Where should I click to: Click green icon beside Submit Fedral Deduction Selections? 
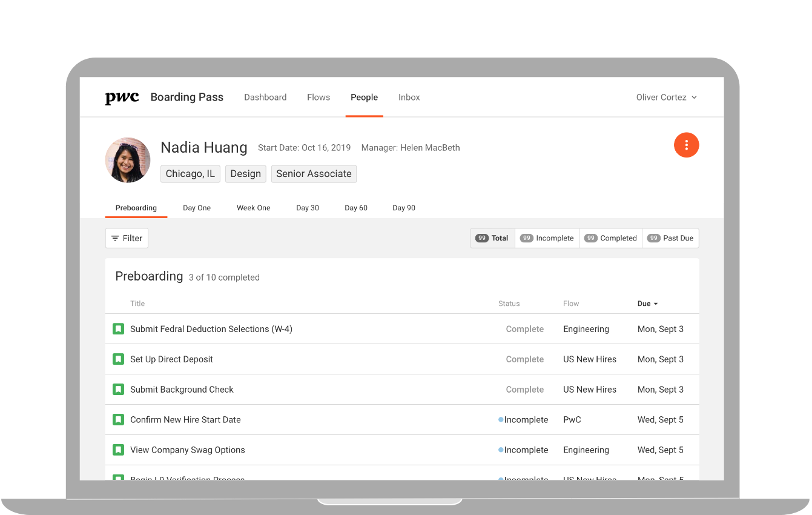pos(118,329)
